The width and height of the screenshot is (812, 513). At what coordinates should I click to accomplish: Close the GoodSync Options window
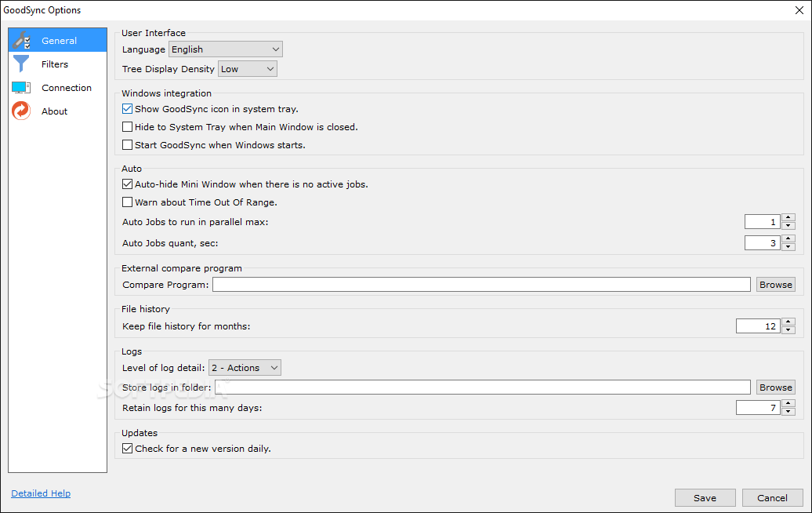coord(799,10)
